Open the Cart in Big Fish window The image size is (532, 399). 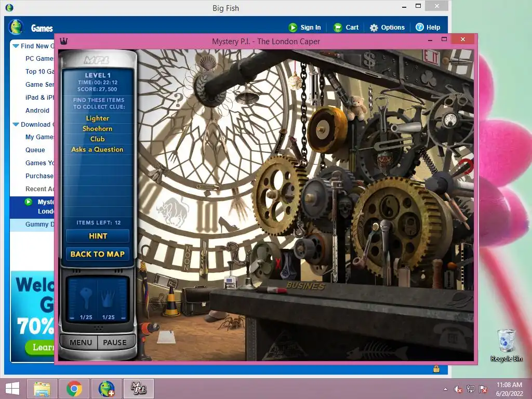(x=346, y=28)
